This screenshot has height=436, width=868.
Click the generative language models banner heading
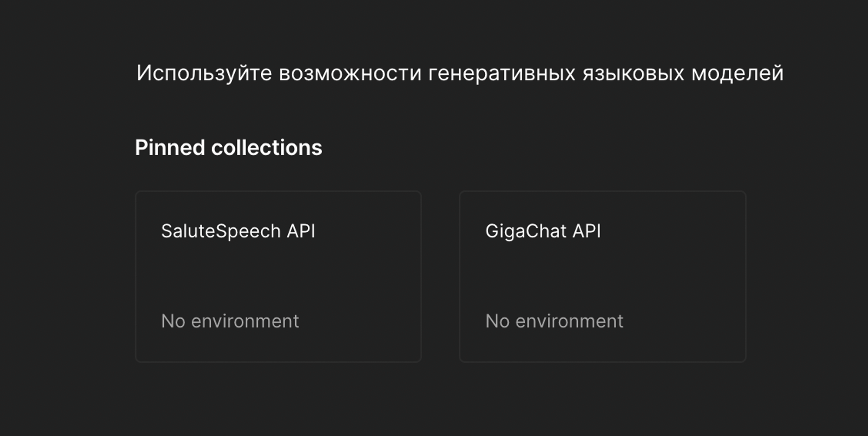click(x=460, y=73)
